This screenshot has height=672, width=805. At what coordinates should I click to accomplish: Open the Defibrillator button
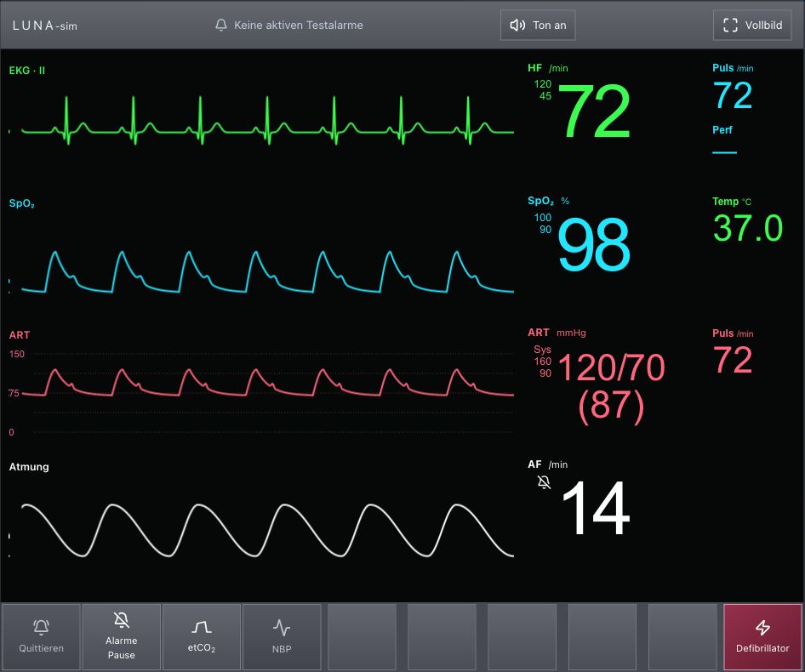pyautogui.click(x=762, y=636)
